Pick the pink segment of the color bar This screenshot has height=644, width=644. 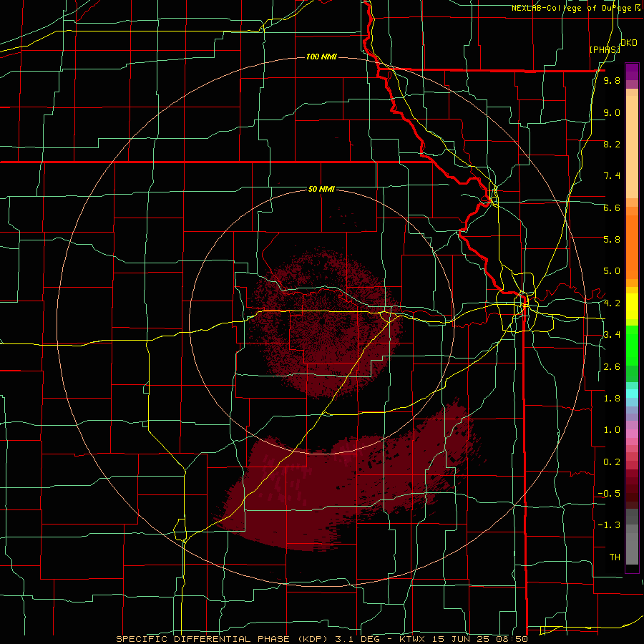632,434
